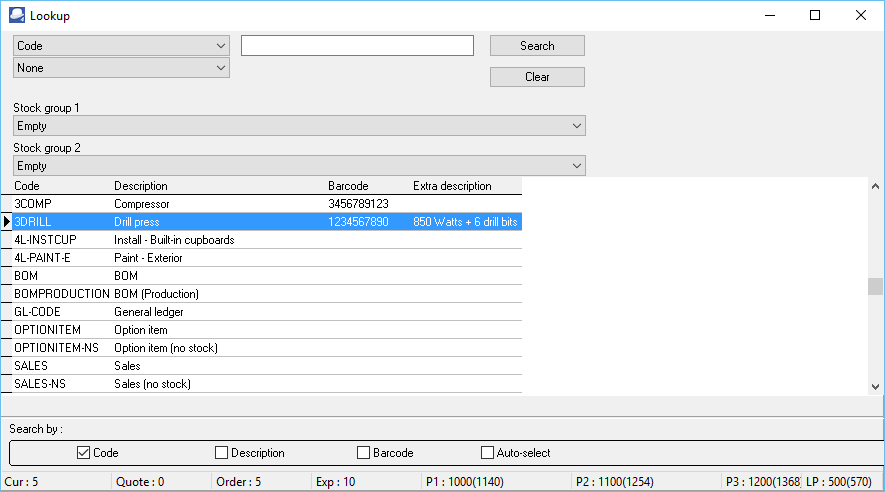Viewport: 885px width, 492px height.
Task: Enable the Auto-select checkbox
Action: pyautogui.click(x=488, y=453)
